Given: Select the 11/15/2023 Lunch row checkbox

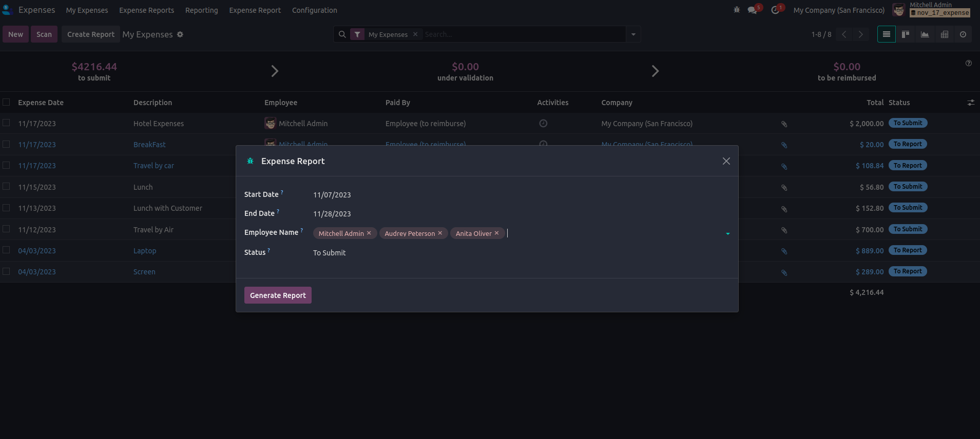Looking at the screenshot, I should [x=6, y=186].
